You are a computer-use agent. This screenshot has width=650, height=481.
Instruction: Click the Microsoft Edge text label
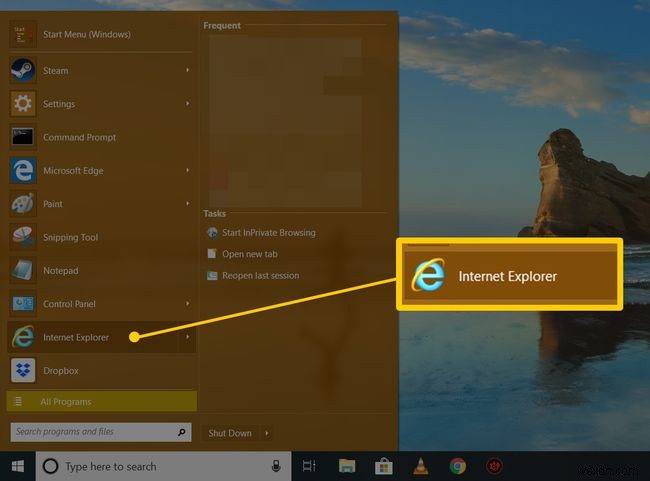pyautogui.click(x=73, y=170)
